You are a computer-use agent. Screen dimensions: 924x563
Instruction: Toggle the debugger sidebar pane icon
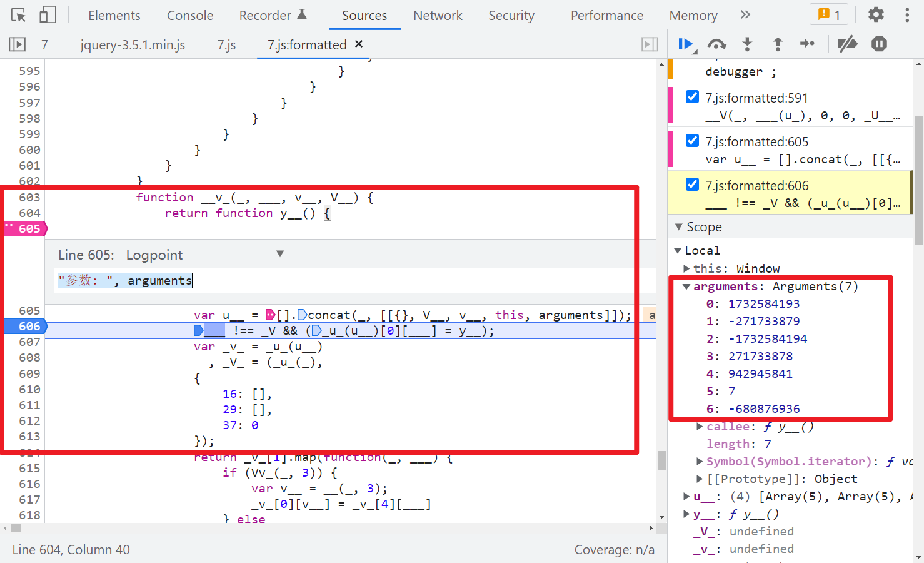click(x=650, y=44)
